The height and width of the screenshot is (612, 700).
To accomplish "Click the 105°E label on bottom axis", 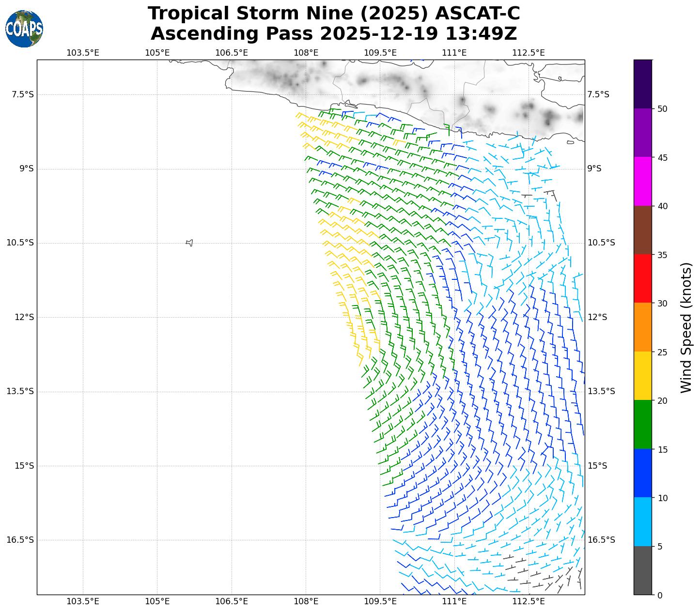I will click(157, 601).
